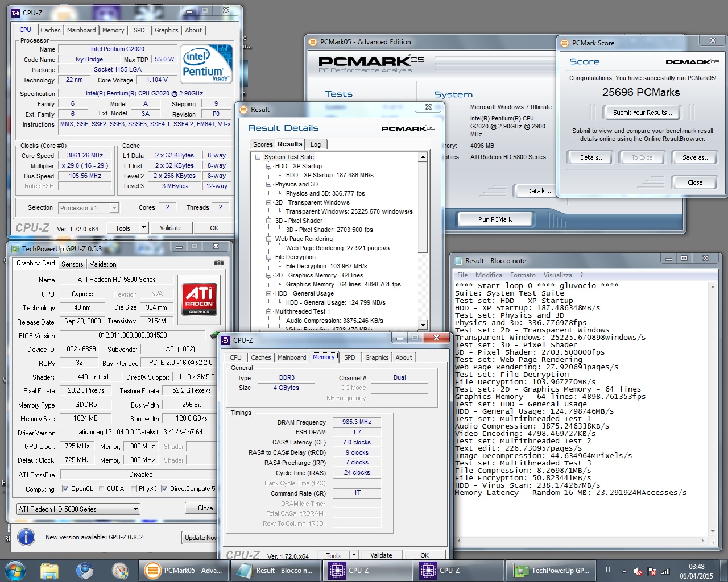Viewport: 728px width, 582px height.
Task: Toggle the OpenCL checkbox in GPU-Z
Action: 65,489
